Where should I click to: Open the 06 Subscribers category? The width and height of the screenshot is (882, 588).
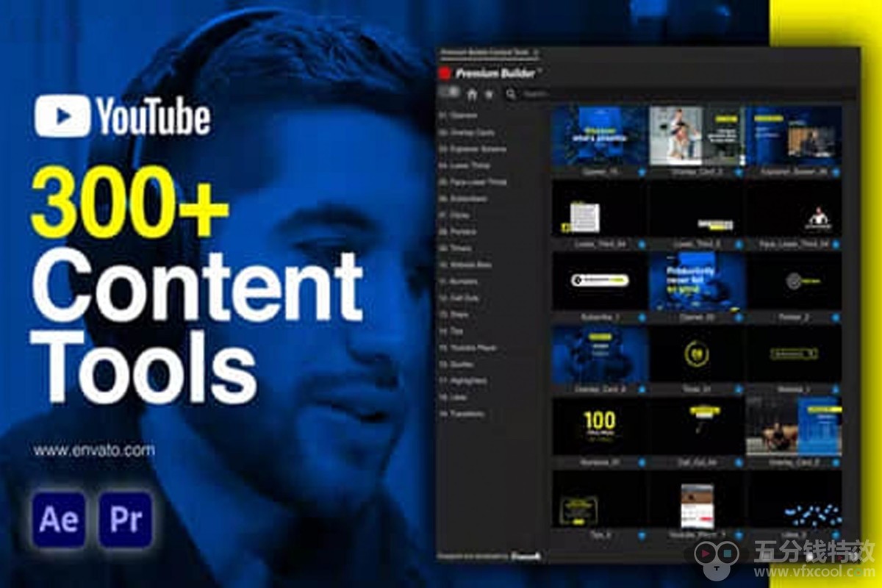point(463,198)
